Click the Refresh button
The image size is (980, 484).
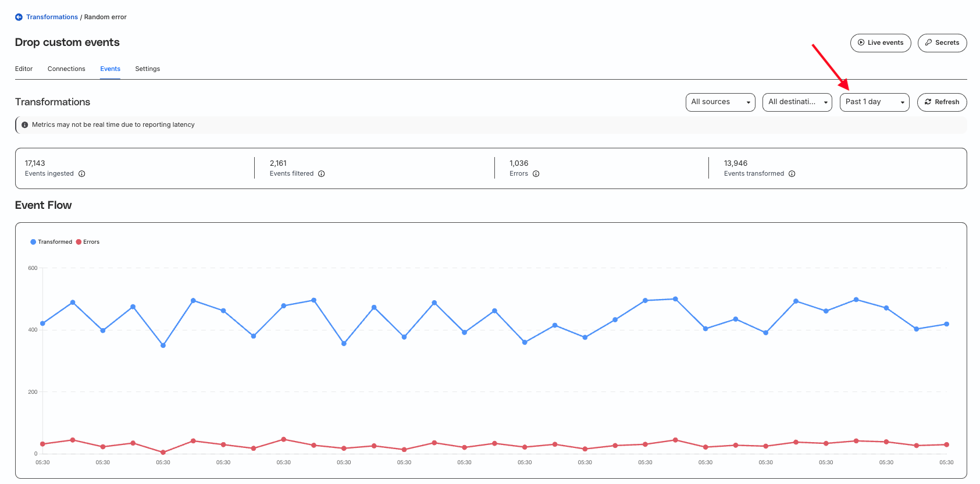pos(942,102)
